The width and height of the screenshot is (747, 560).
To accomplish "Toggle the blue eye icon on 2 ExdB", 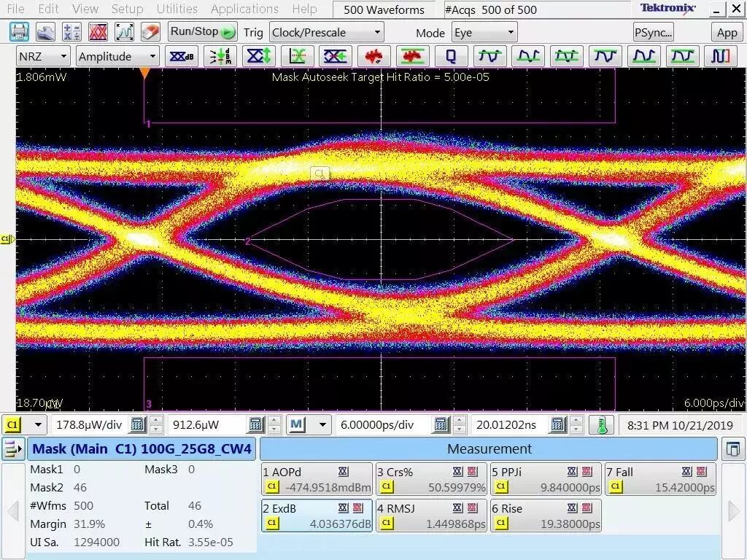I will click(x=343, y=508).
